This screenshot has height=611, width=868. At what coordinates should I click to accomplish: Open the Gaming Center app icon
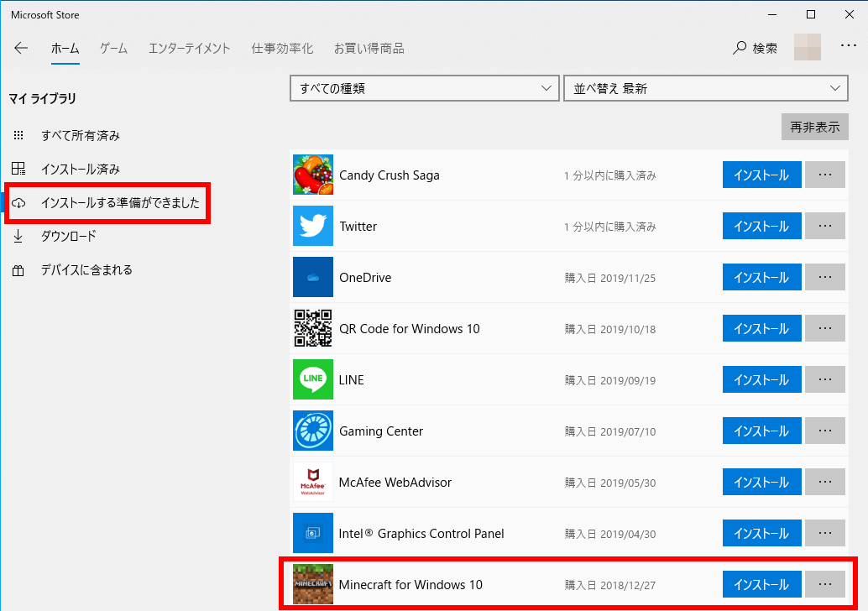[x=313, y=431]
